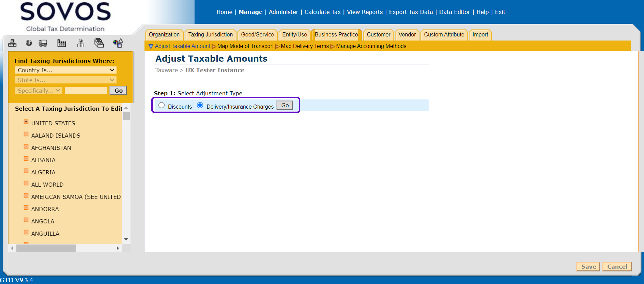Click Map Mode of Transport link
Image resolution: width=644 pixels, height=284 pixels.
[245, 46]
